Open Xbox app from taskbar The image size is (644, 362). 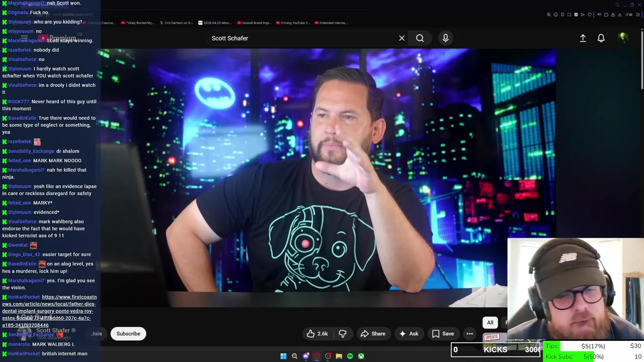pos(361,356)
